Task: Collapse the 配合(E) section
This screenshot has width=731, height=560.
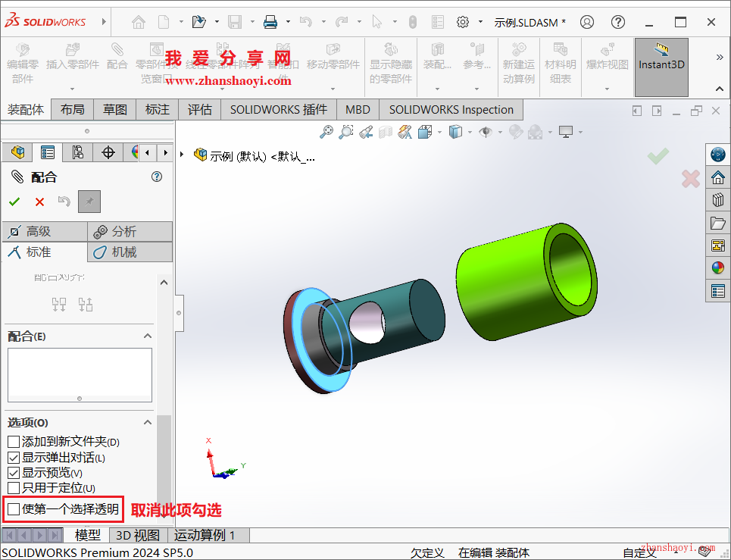Action: point(148,336)
